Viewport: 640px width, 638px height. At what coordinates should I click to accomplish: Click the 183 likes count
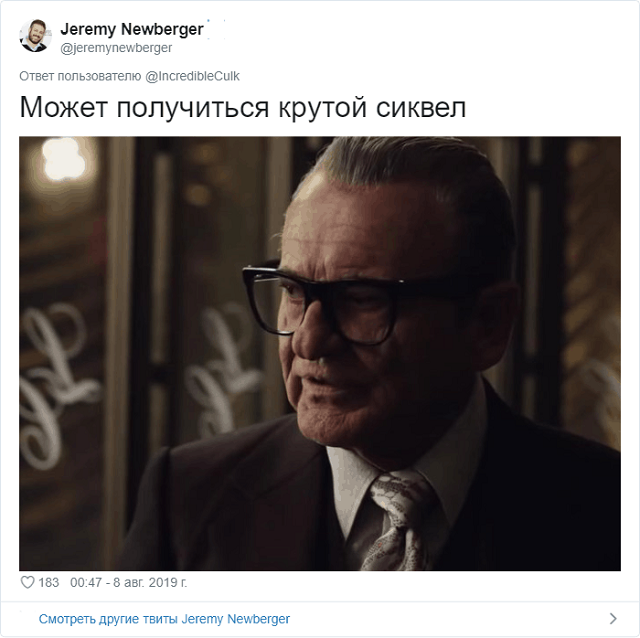pos(49,582)
